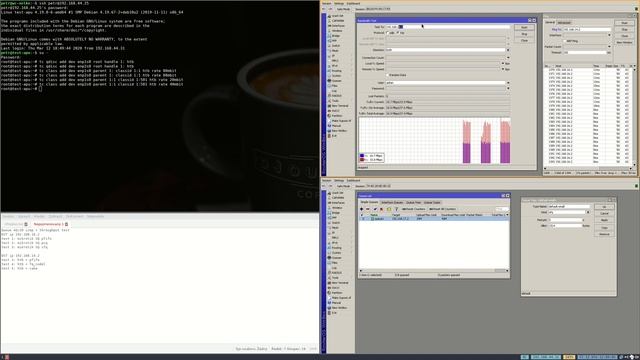Open Queues in lower WinBox sidebar
640x360 pixels.
[336, 258]
